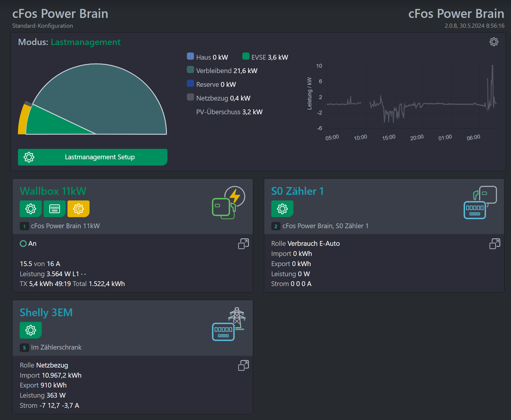This screenshot has width=511, height=420.
Task: Open Wallbox 11kW title link
Action: coord(53,191)
